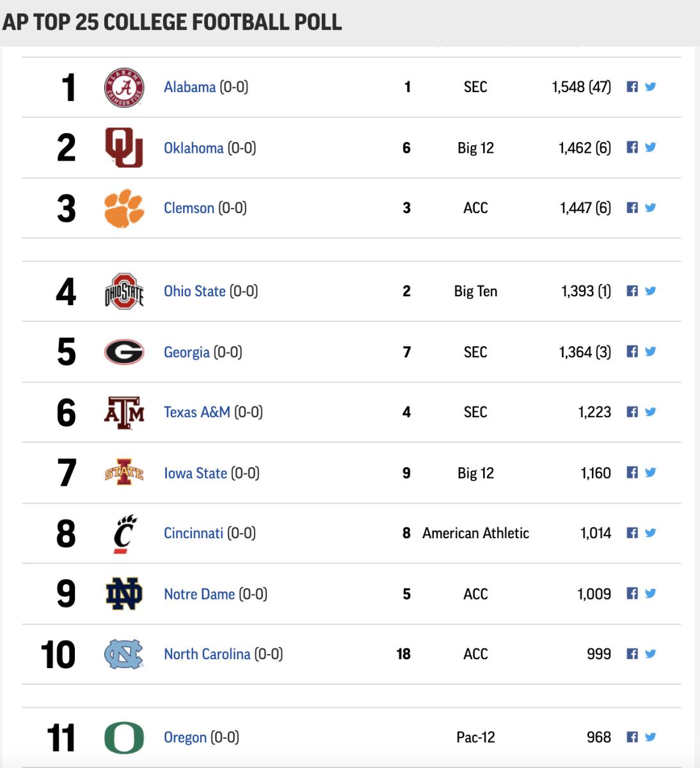The image size is (700, 768).
Task: Tweet the Ohio State ranking
Action: pyautogui.click(x=651, y=291)
